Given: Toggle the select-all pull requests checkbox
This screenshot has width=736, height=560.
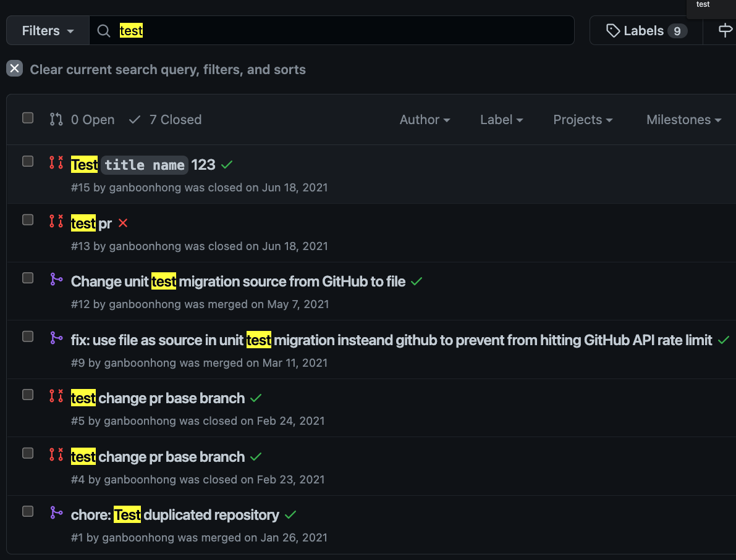Looking at the screenshot, I should [28, 118].
